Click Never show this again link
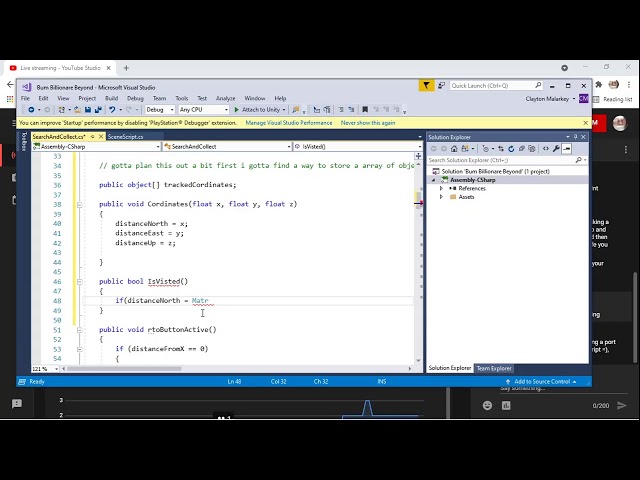The height and width of the screenshot is (480, 640). pos(368,123)
